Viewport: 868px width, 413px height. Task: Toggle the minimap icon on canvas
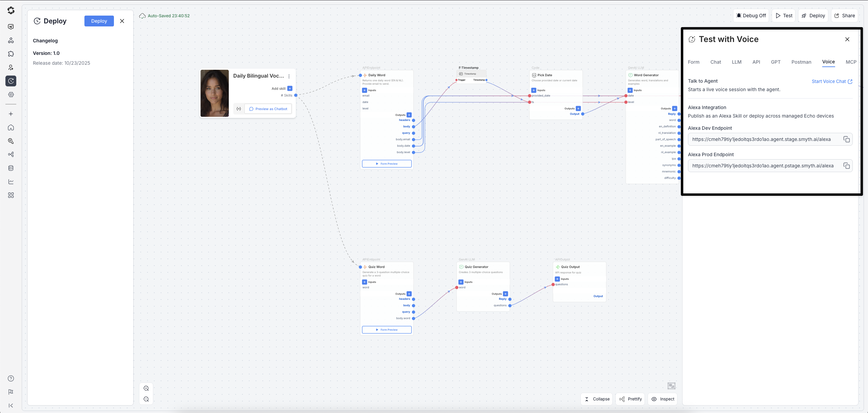click(671, 386)
